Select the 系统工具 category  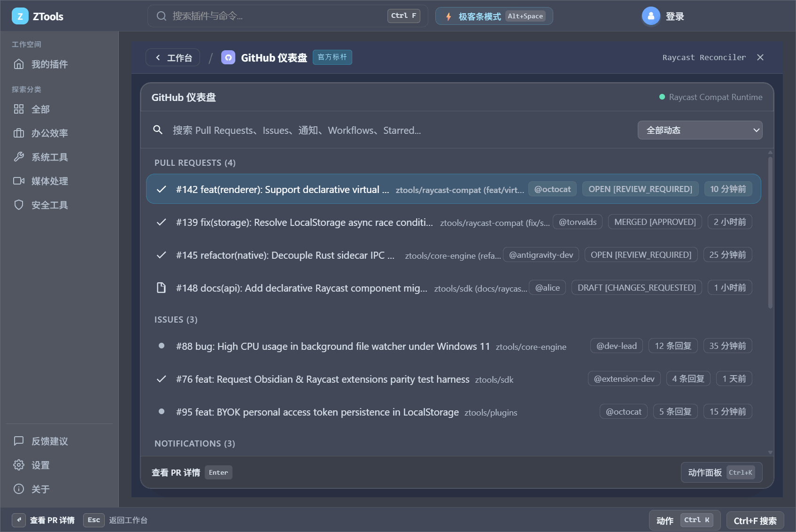59,157
